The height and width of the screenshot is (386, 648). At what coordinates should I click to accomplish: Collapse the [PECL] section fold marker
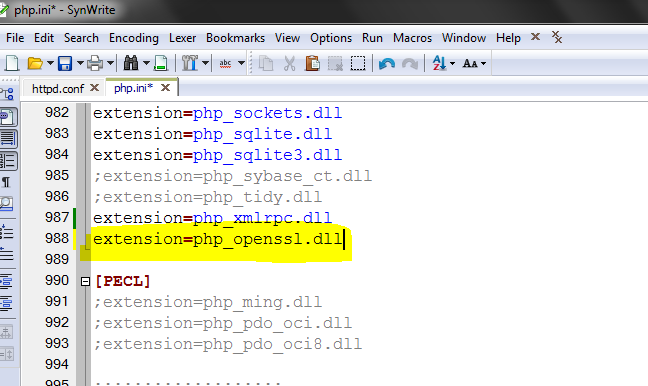coord(85,281)
